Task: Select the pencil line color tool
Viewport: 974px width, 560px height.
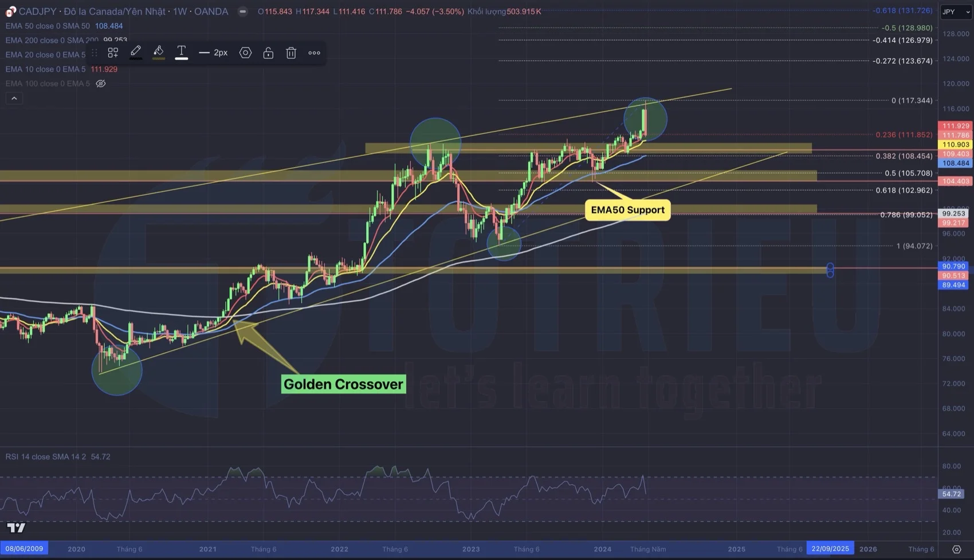Action: (x=136, y=52)
